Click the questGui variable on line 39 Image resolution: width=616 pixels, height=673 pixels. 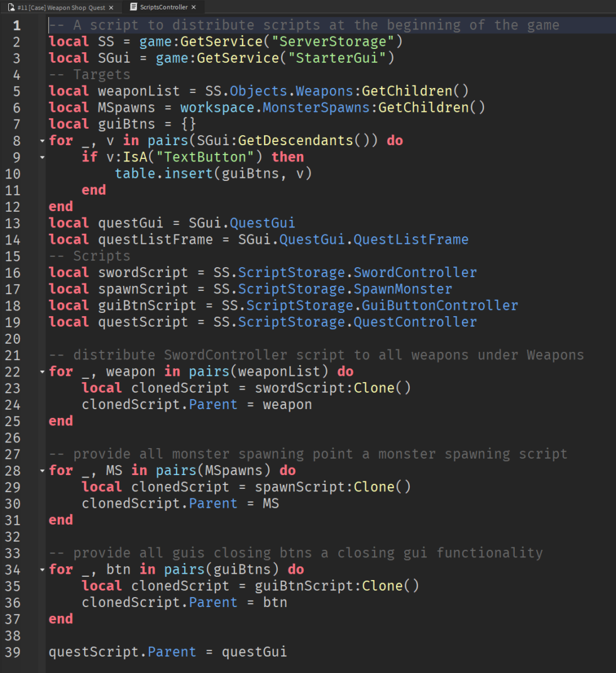click(254, 652)
